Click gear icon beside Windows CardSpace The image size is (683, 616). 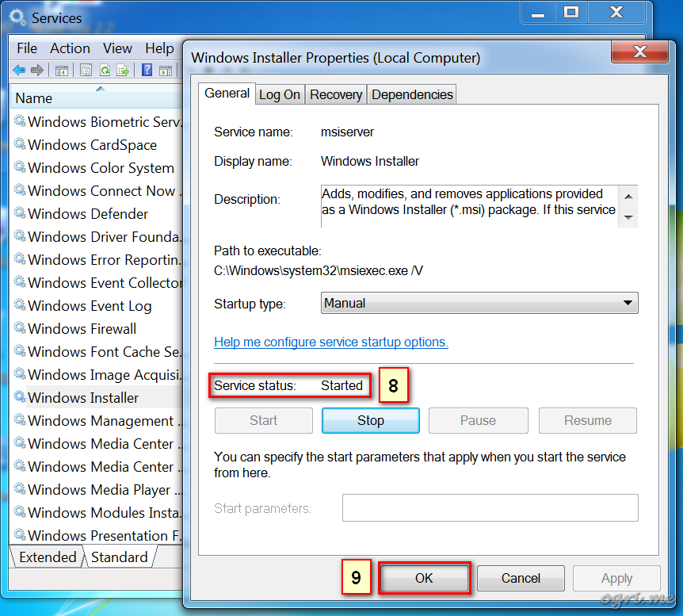click(x=20, y=143)
